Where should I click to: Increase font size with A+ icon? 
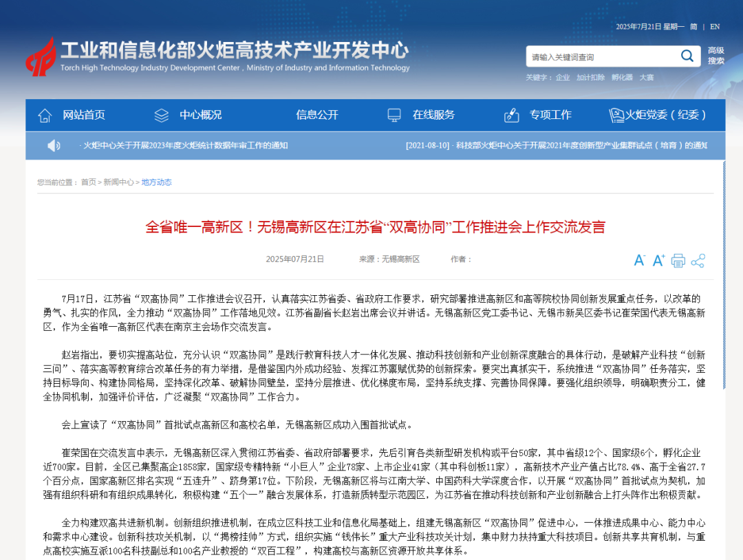pos(658,260)
